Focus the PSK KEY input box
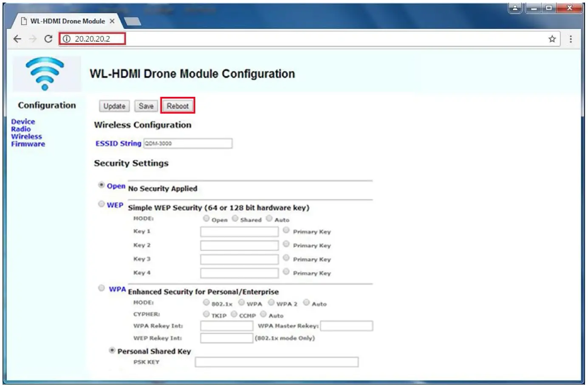Viewport: 588px width, 386px height. click(277, 362)
